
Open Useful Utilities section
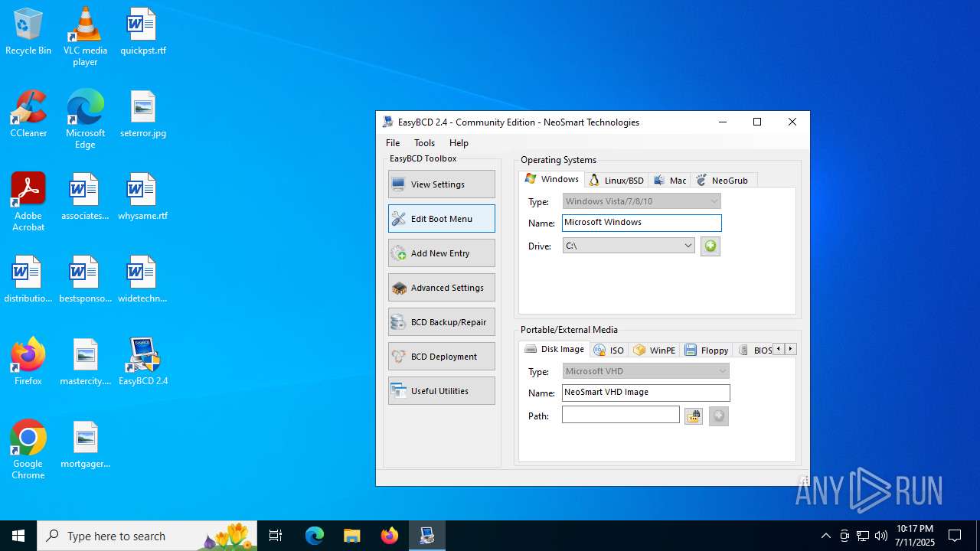(442, 391)
